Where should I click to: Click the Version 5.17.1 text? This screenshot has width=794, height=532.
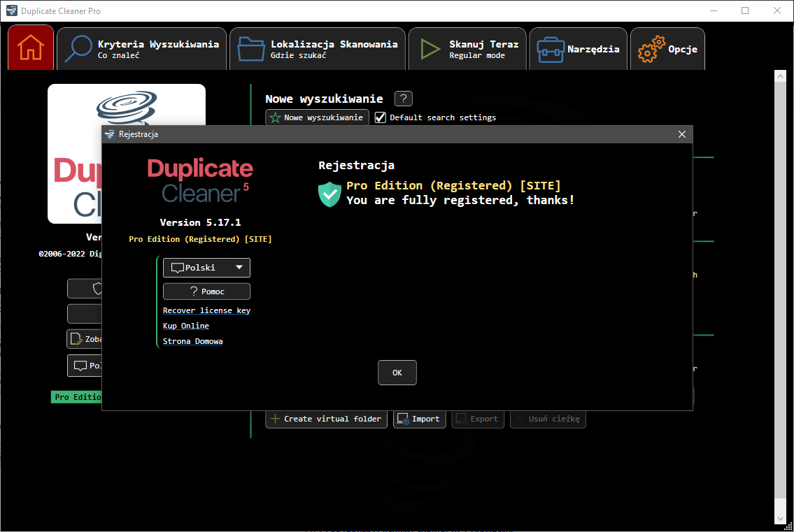tap(201, 222)
